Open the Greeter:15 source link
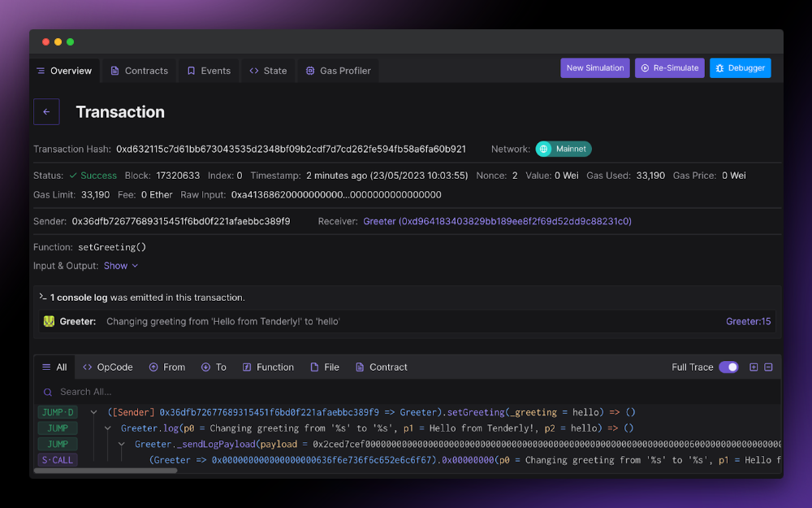This screenshot has height=508, width=812. click(x=748, y=321)
